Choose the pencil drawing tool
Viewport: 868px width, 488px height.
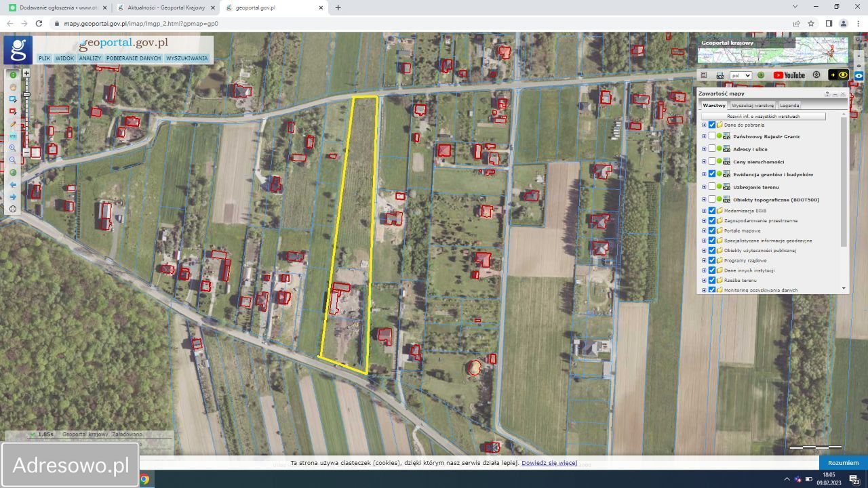click(x=13, y=123)
